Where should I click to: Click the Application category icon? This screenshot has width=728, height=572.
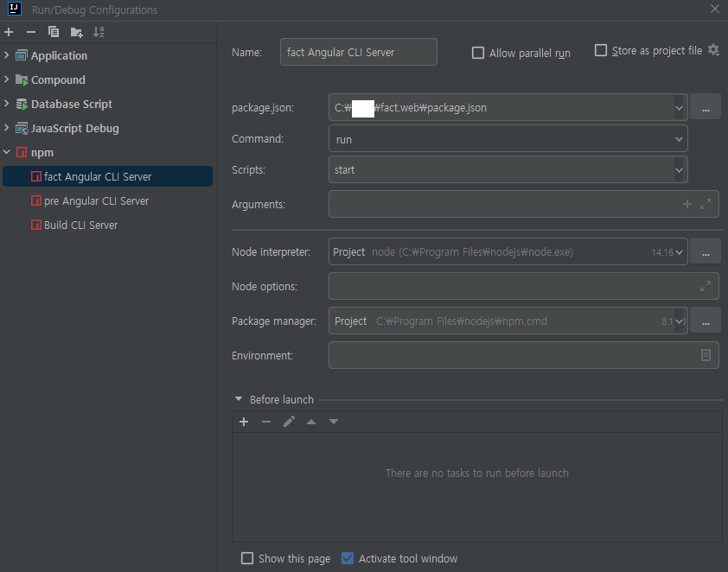click(x=22, y=55)
